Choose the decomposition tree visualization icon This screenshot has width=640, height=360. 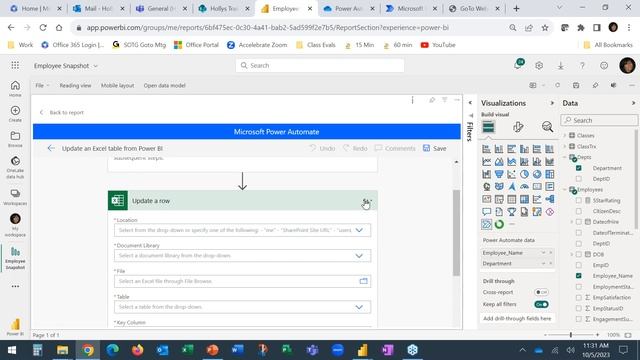point(549,199)
